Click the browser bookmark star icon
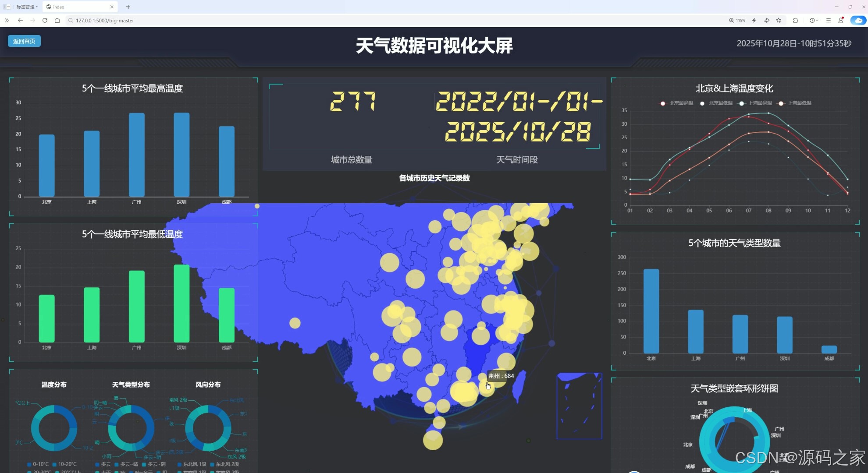The width and height of the screenshot is (868, 473). coord(779,20)
